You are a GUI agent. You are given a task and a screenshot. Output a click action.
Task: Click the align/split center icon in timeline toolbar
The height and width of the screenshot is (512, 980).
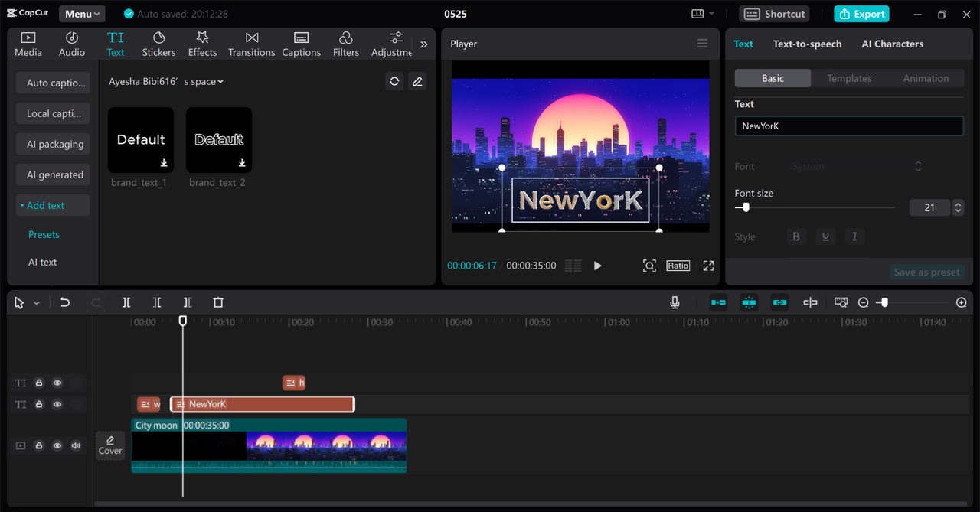click(x=810, y=302)
